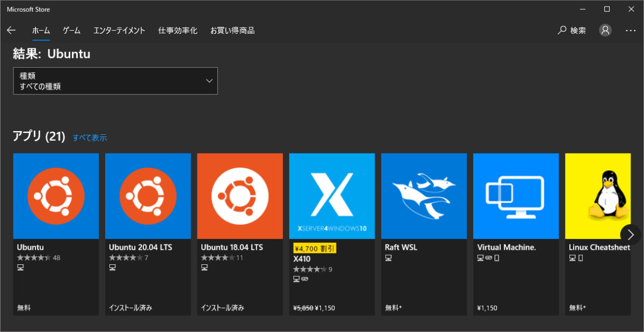Switch to the ゲーム tab
The image size is (644, 332).
pyautogui.click(x=71, y=31)
